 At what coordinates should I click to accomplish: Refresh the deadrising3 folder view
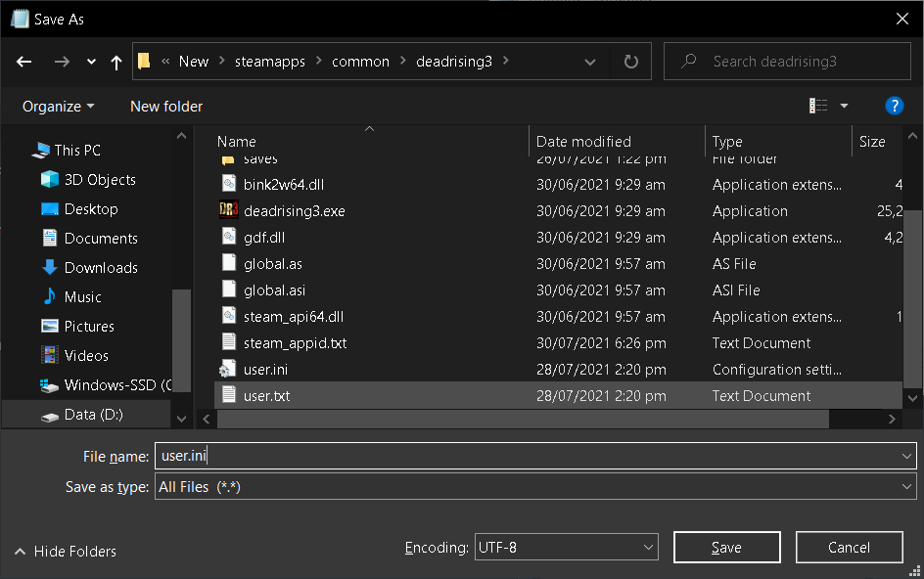click(x=631, y=62)
